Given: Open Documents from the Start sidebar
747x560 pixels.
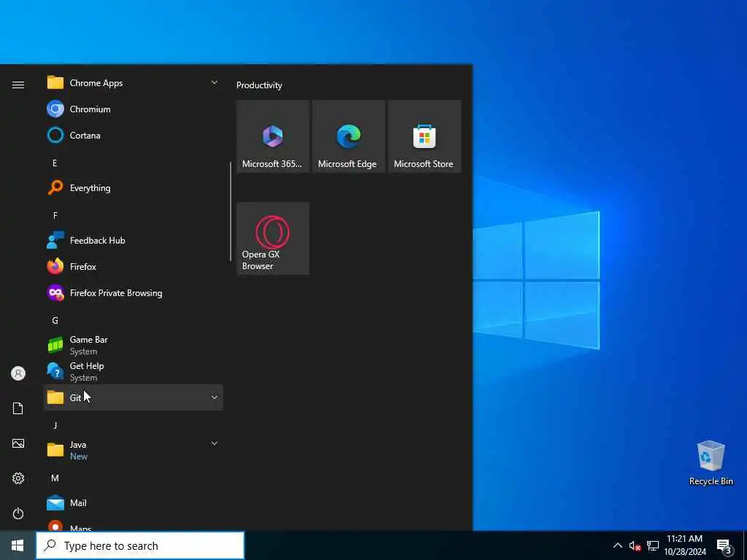Looking at the screenshot, I should pos(18,408).
